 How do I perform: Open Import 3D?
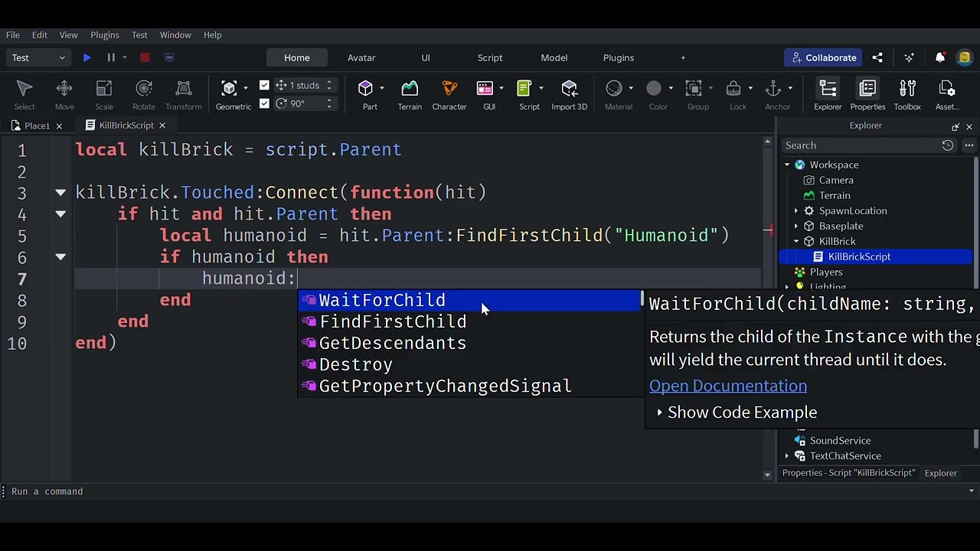click(x=569, y=96)
